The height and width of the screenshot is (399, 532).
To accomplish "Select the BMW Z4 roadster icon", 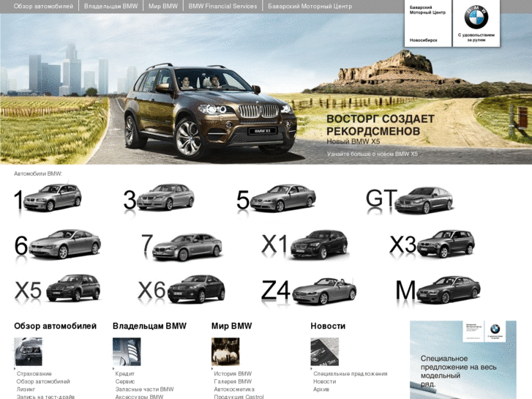I will [309, 291].
